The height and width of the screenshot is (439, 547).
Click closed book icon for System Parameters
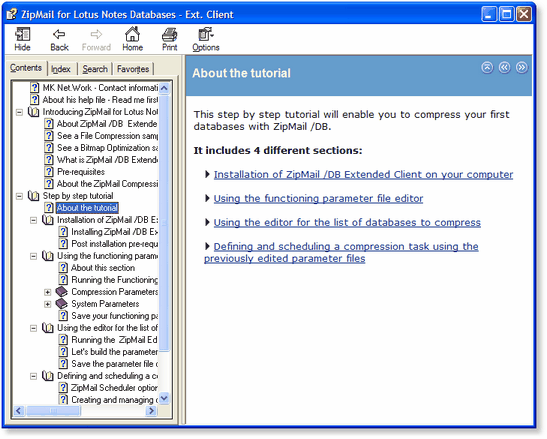click(x=62, y=304)
